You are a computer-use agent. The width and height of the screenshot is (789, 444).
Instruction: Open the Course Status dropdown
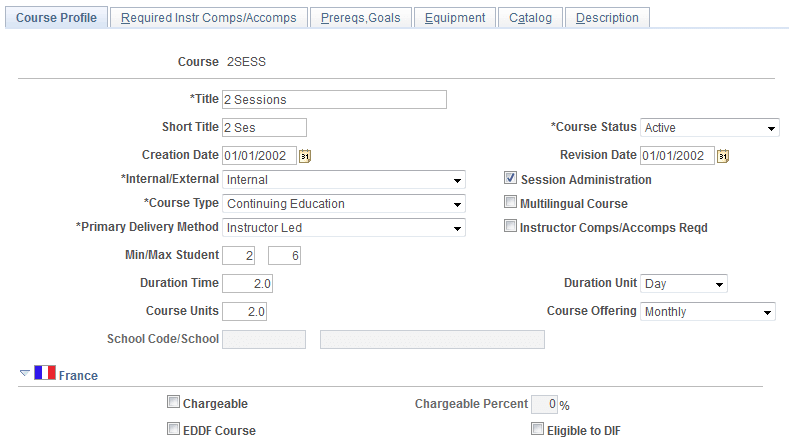click(x=709, y=127)
